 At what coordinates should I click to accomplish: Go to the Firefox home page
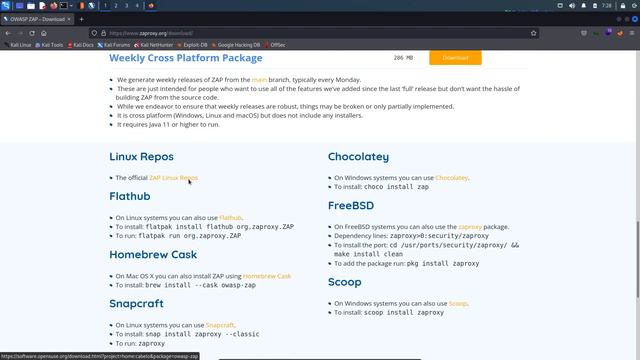(44, 33)
